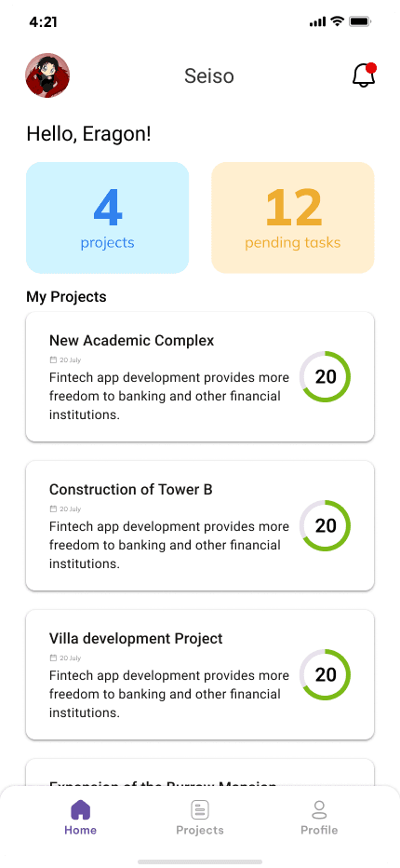The height and width of the screenshot is (868, 400).
Task: Switch to the Profile tab label
Action: tap(319, 830)
